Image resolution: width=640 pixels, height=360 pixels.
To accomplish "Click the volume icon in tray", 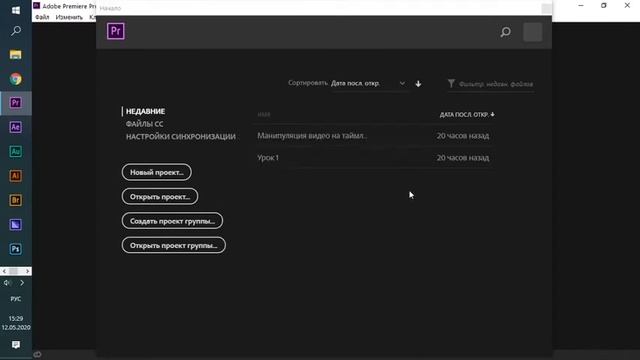I will pos(7,282).
